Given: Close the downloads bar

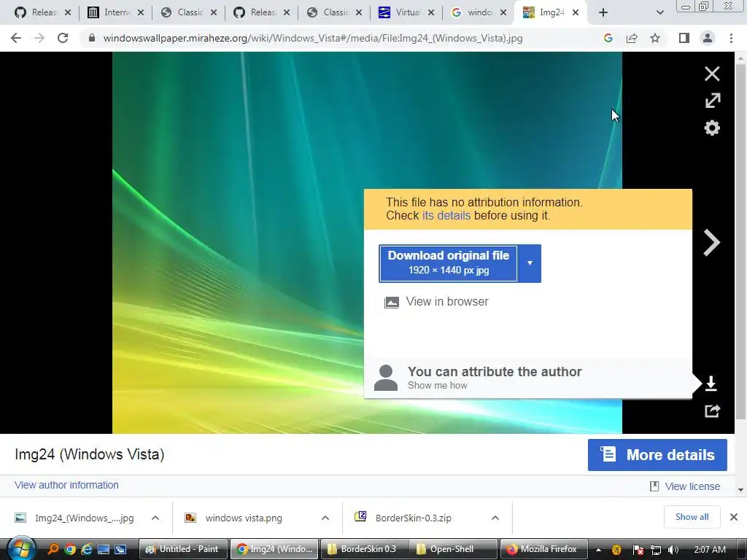Looking at the screenshot, I should tap(734, 517).
